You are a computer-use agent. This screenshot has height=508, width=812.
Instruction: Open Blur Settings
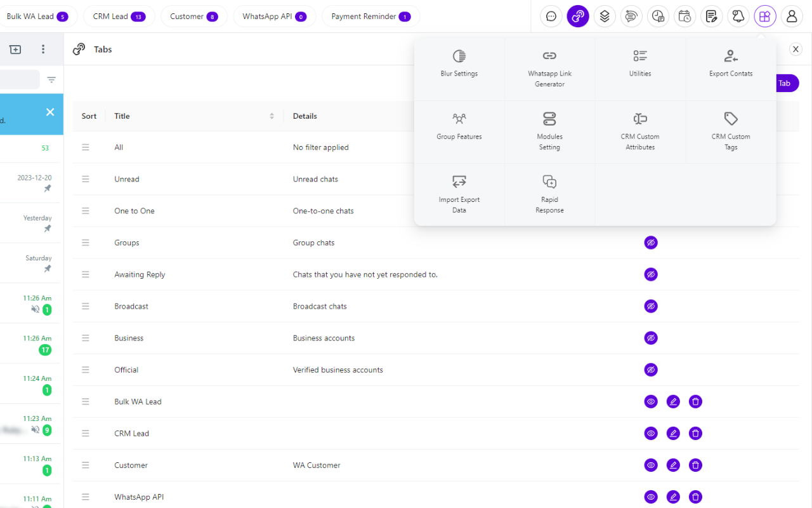point(459,69)
